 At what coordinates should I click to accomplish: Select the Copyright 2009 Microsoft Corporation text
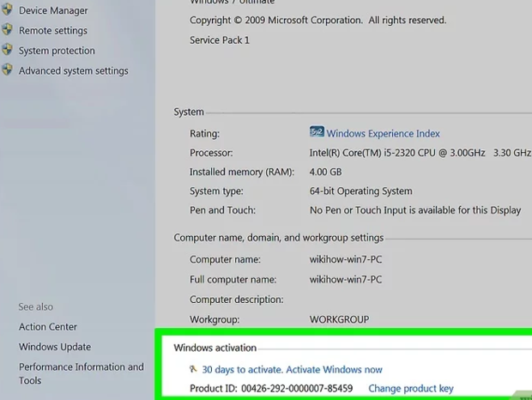point(317,20)
